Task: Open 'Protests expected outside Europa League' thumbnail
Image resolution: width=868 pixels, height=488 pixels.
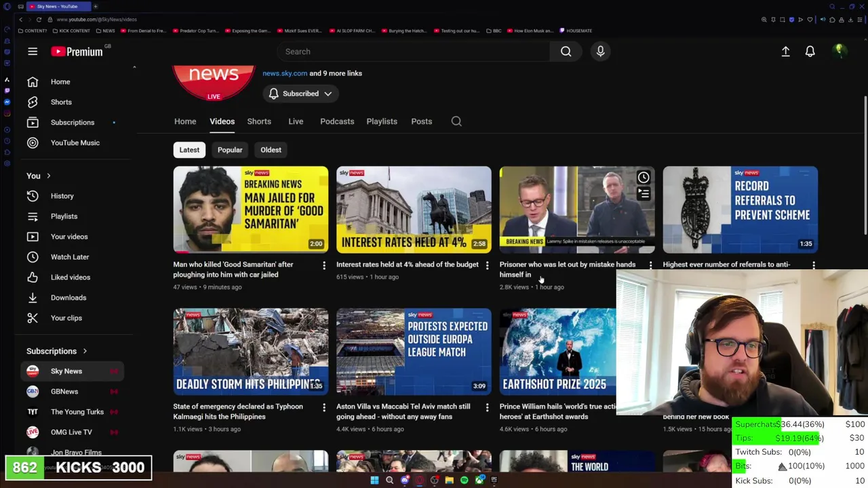Action: [414, 352]
